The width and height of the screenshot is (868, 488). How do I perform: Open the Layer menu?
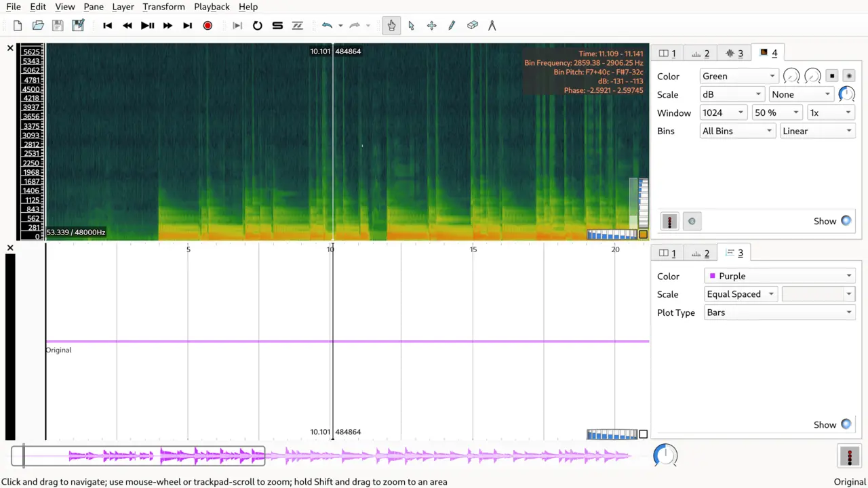click(x=123, y=7)
